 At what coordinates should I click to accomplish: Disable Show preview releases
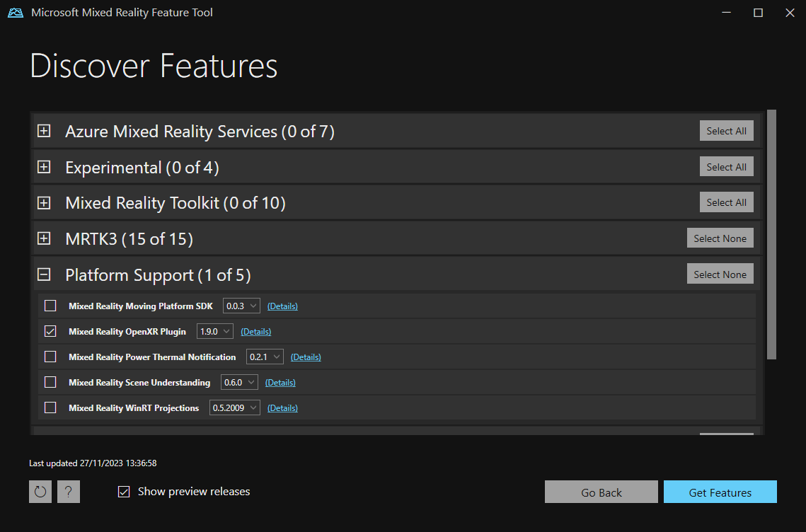[125, 491]
